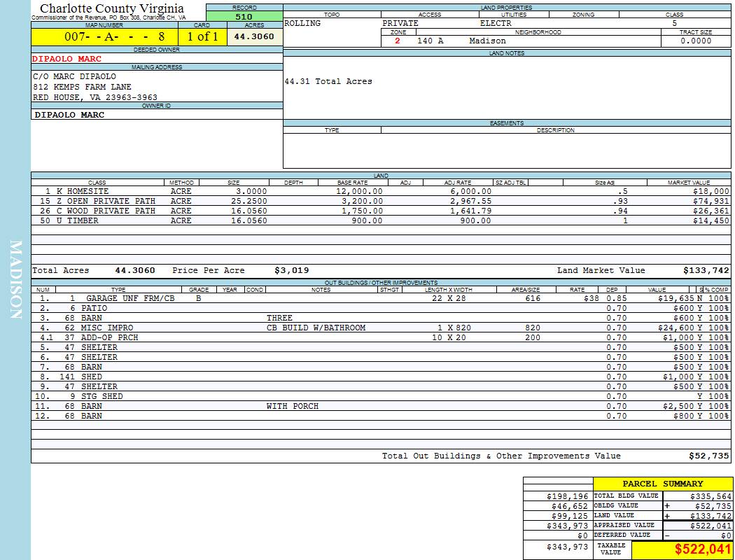Click the yellow PARCEL SUMMARY header
Viewport: 735px width, 560px height.
click(x=662, y=484)
